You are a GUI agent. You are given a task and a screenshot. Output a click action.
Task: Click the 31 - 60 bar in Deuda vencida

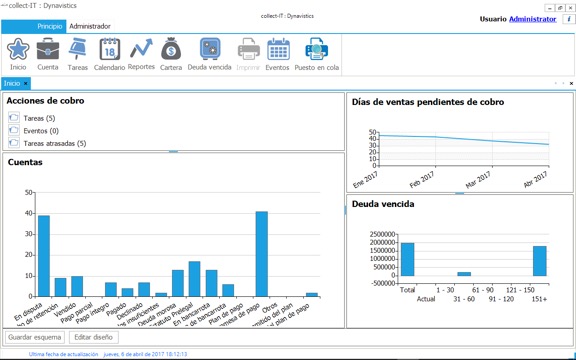point(464,274)
